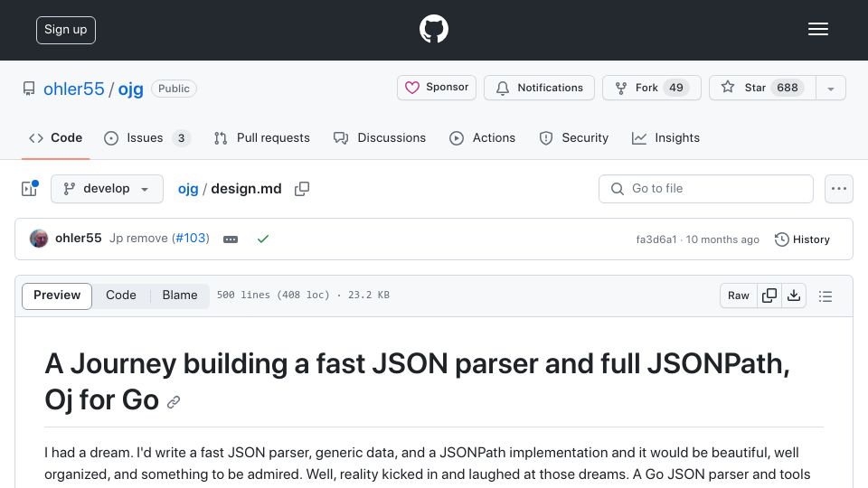Open the Pull requests tab
The image size is (868, 488).
(x=262, y=137)
